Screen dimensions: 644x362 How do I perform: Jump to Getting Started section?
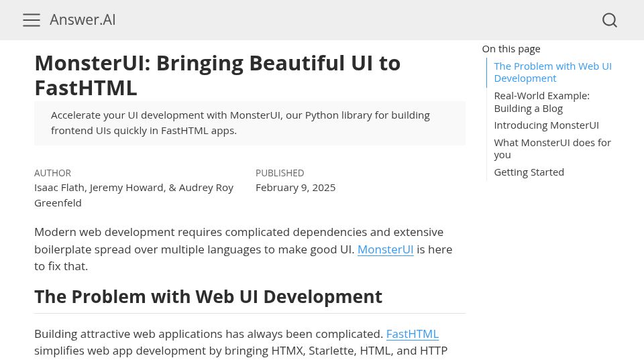point(529,172)
